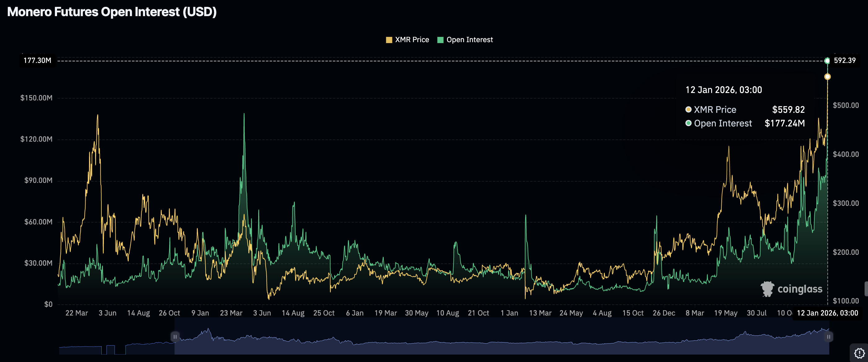The image size is (868, 362).
Task: Click the yellow XMR Price legend square
Action: pos(389,40)
